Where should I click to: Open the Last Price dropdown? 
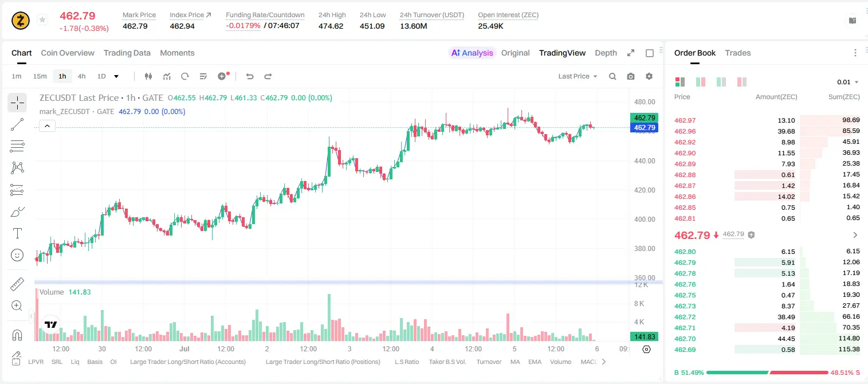578,76
